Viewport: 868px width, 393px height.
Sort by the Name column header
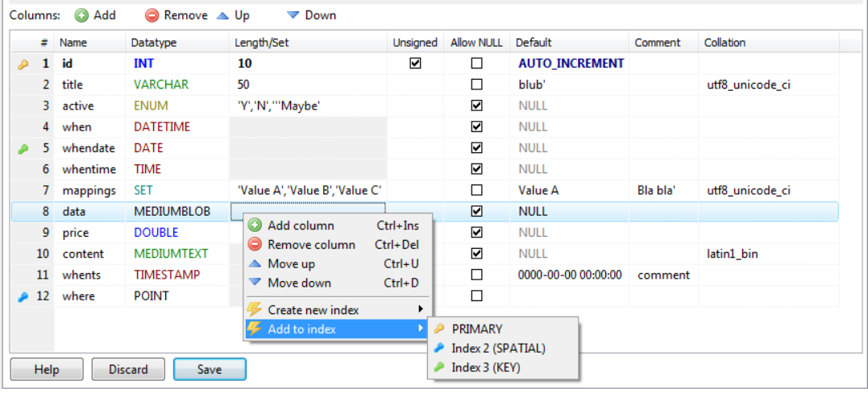[x=90, y=43]
